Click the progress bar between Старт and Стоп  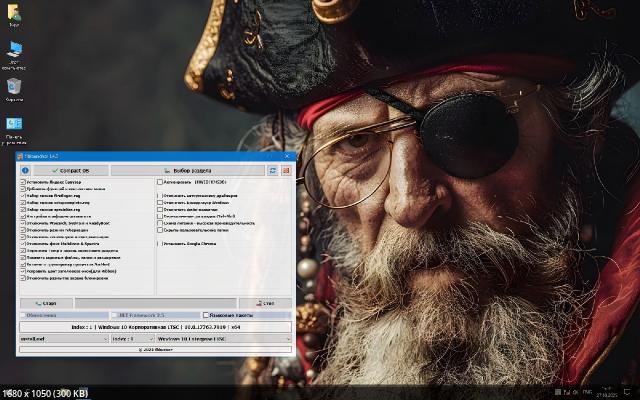pyautogui.click(x=155, y=303)
